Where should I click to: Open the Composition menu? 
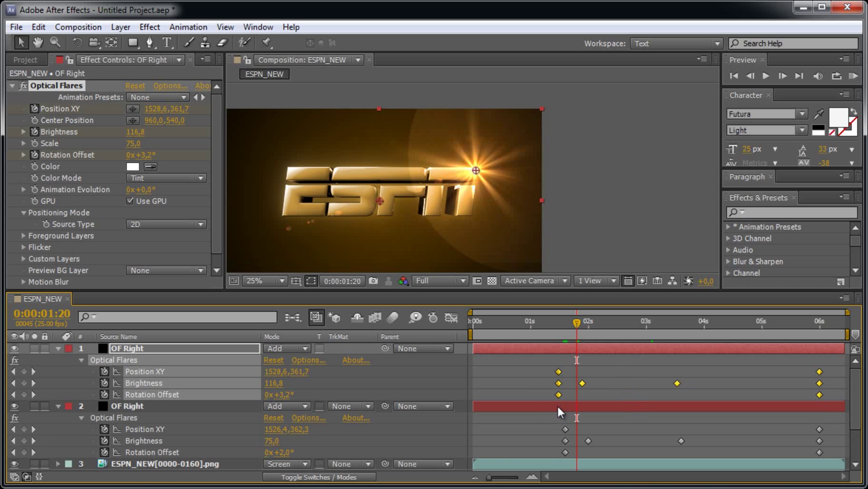click(78, 27)
